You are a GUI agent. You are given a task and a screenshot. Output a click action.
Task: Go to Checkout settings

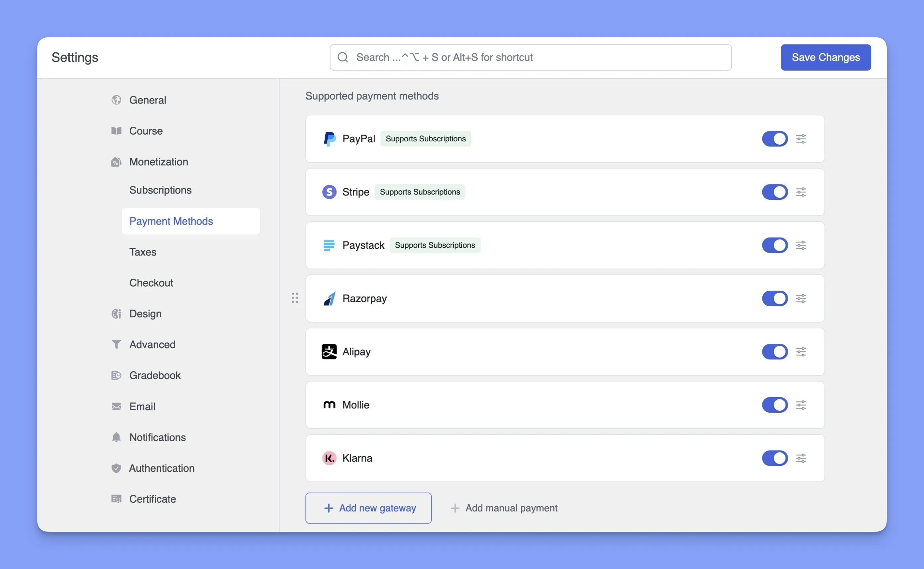point(151,283)
